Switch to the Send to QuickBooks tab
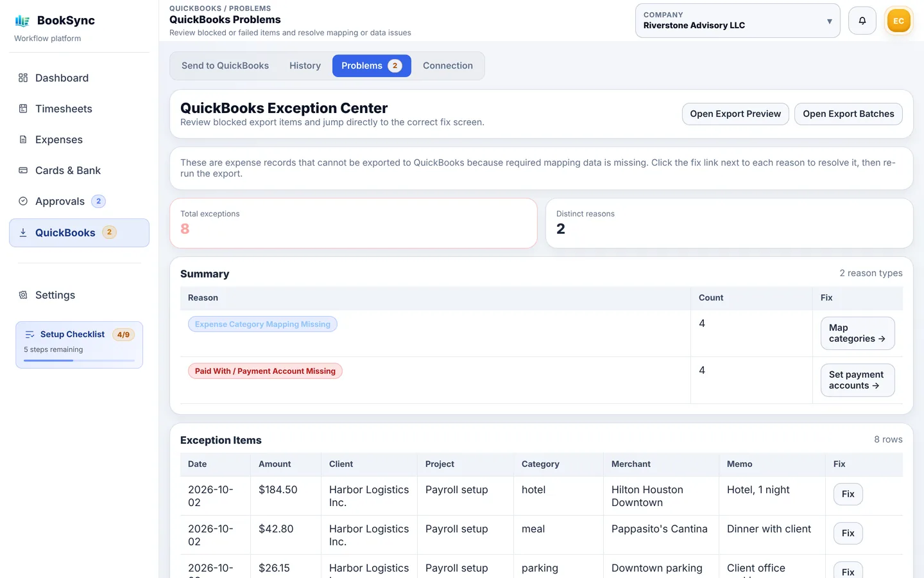Screen dimensions: 924x578 coord(225,66)
